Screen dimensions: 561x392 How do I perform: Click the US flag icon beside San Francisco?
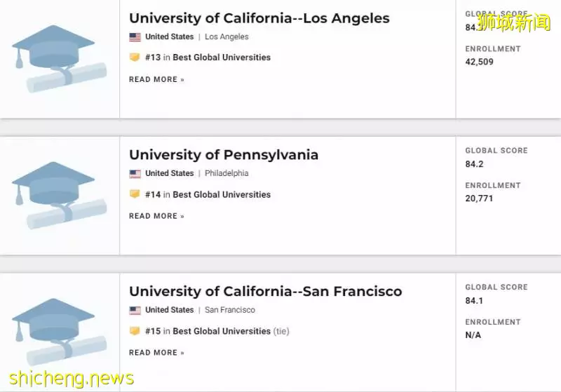(135, 311)
